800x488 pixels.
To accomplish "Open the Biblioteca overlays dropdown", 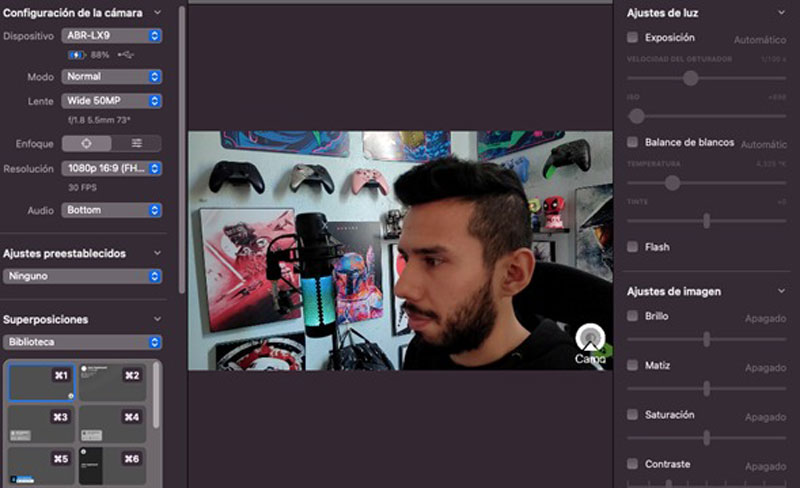I will [x=82, y=342].
